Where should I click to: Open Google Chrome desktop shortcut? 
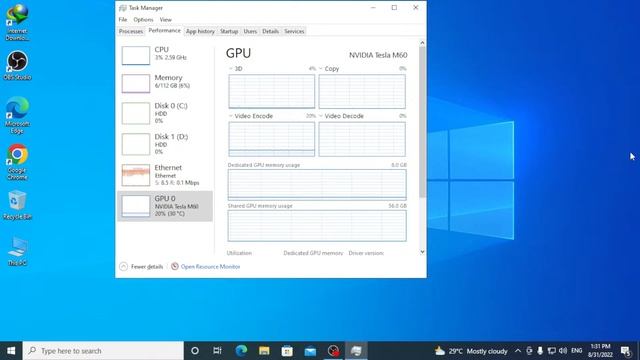(17, 162)
